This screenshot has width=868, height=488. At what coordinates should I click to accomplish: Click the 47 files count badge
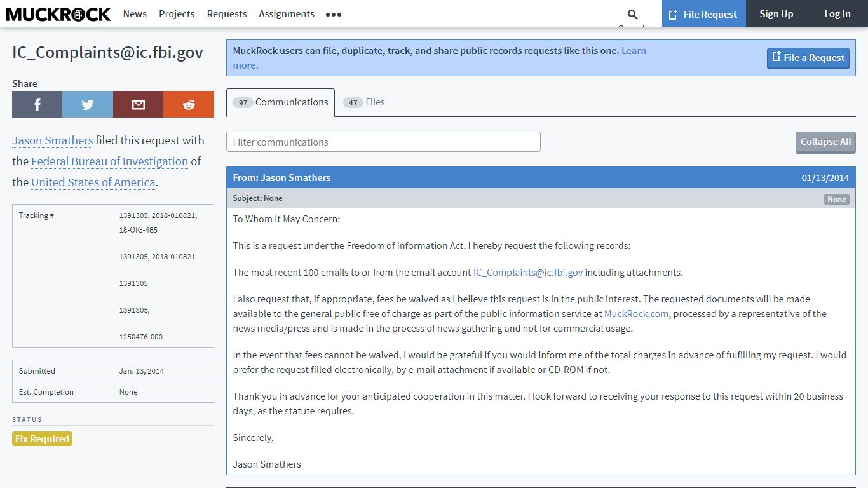click(x=353, y=103)
